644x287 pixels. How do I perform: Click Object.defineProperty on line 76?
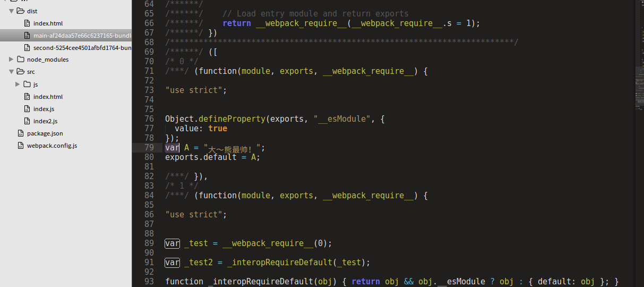point(215,119)
